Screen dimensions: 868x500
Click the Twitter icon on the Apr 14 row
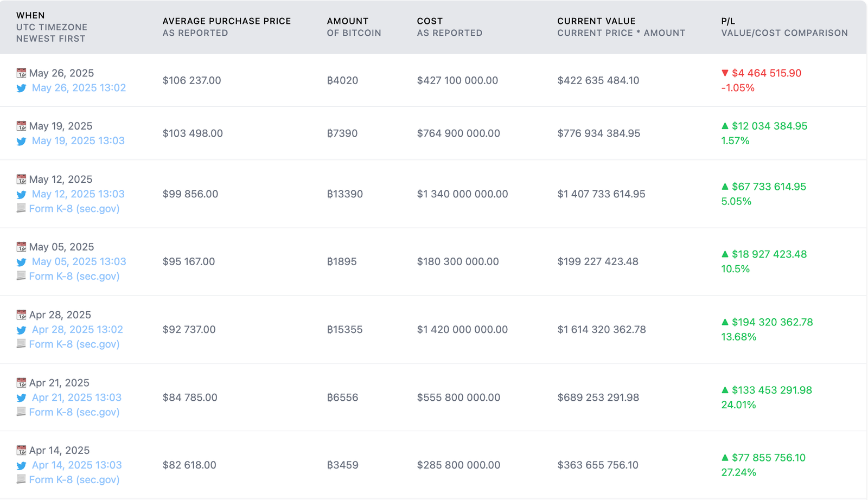[x=21, y=465]
